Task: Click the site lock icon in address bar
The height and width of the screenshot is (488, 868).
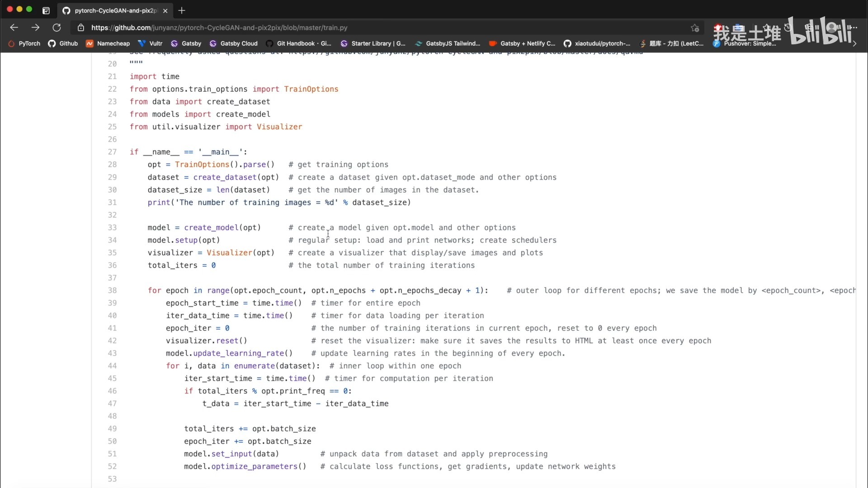Action: click(x=81, y=28)
